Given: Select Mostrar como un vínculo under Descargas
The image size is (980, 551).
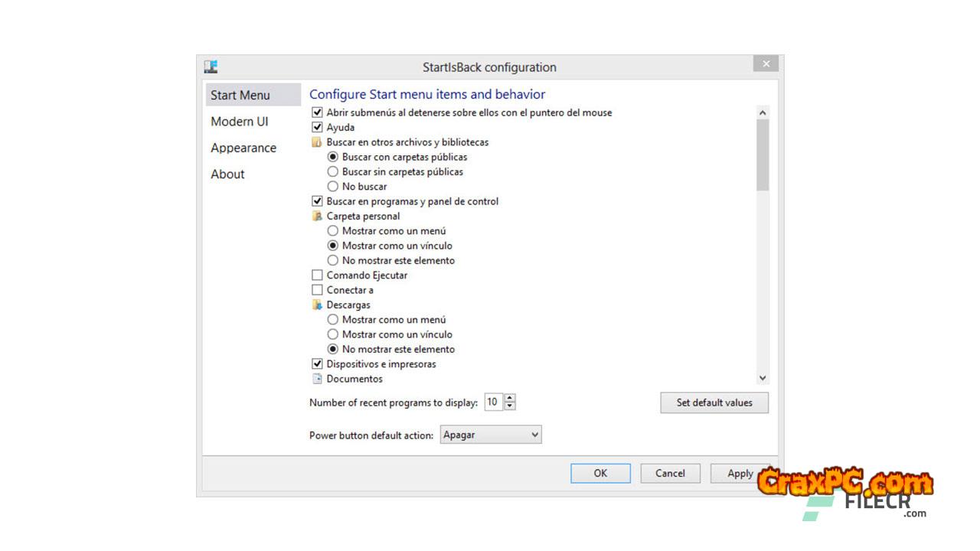Looking at the screenshot, I should click(x=333, y=334).
